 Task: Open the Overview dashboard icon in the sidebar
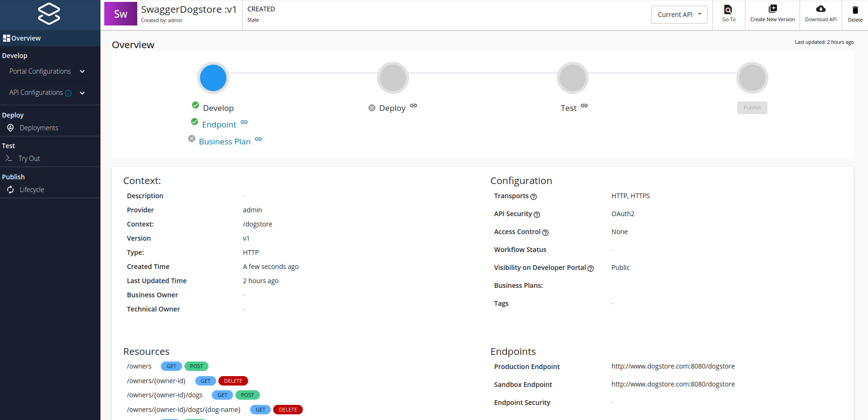point(7,38)
